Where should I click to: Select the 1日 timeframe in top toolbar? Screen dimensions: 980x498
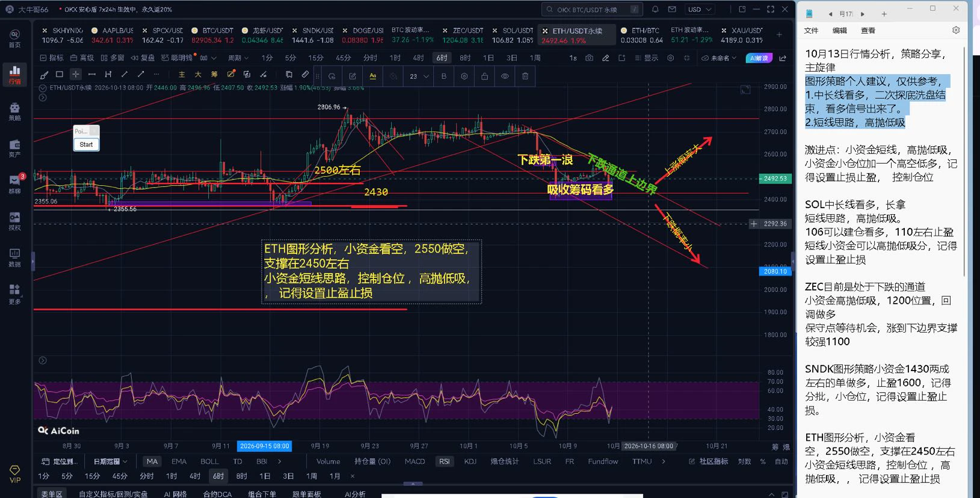(x=488, y=58)
